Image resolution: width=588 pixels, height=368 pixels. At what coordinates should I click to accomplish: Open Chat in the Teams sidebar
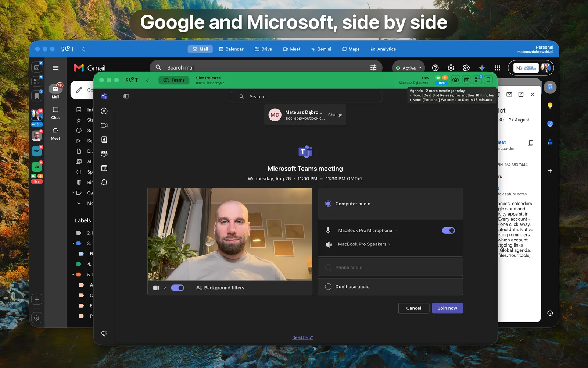(104, 111)
